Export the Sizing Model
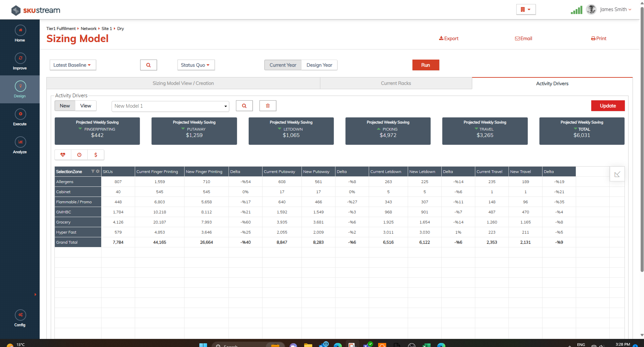The height and width of the screenshot is (347, 644). pos(449,38)
